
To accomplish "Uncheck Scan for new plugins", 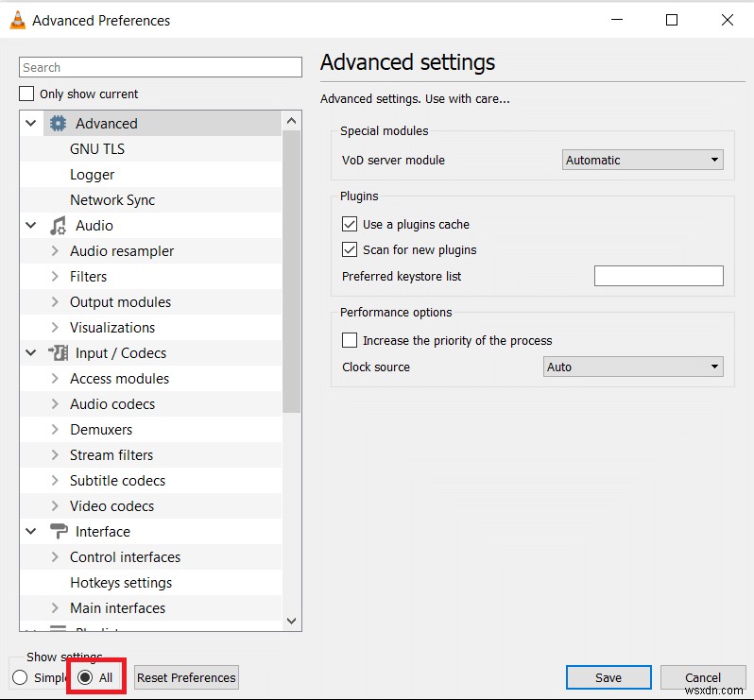I will coord(350,249).
